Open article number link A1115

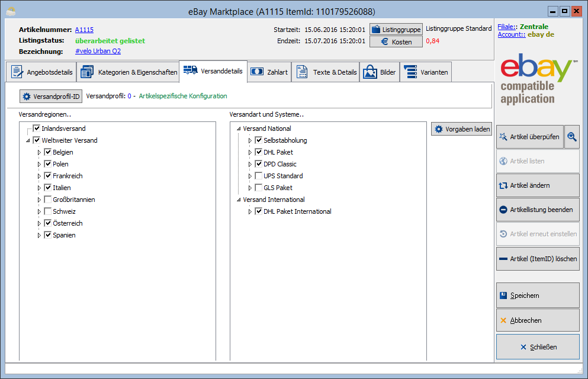click(x=84, y=30)
